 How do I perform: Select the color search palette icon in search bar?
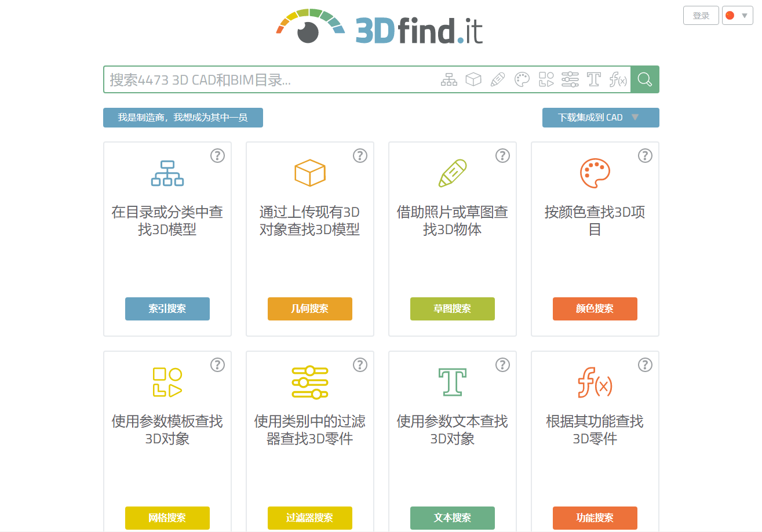point(522,79)
